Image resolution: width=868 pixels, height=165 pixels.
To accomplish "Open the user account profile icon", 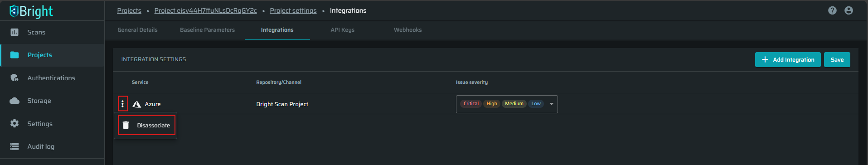I will (849, 10).
